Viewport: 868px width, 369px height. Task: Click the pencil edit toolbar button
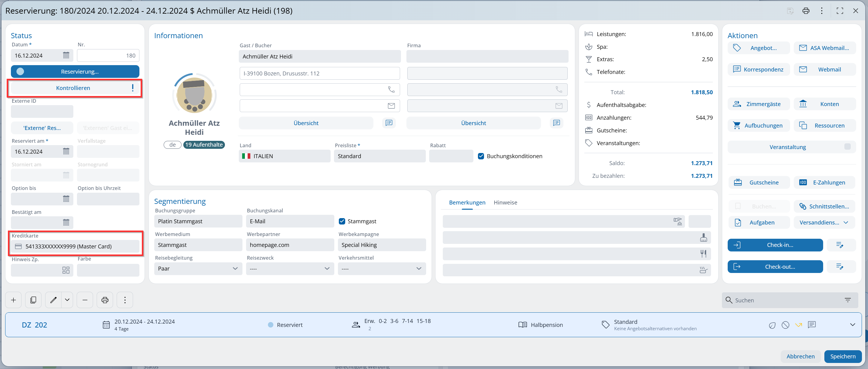pyautogui.click(x=53, y=300)
